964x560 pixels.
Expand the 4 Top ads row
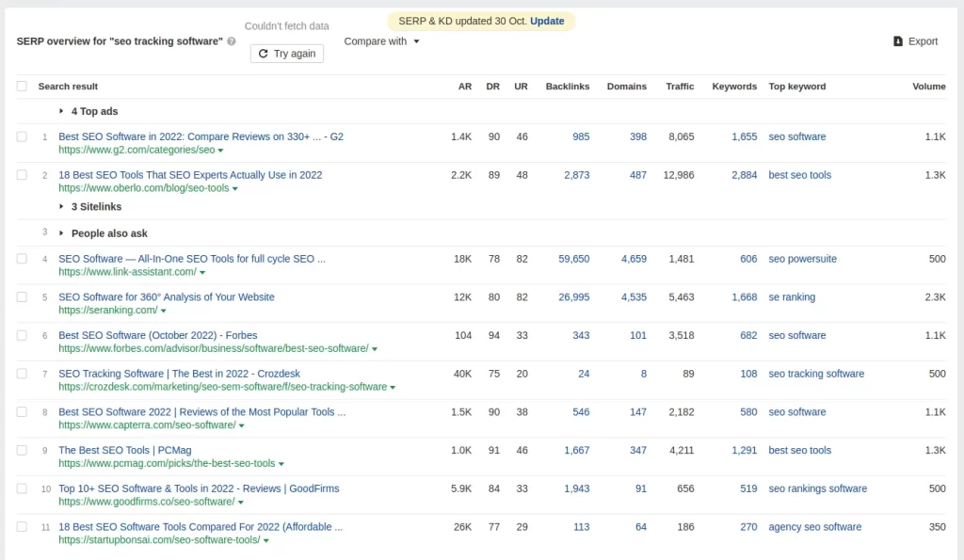[61, 111]
